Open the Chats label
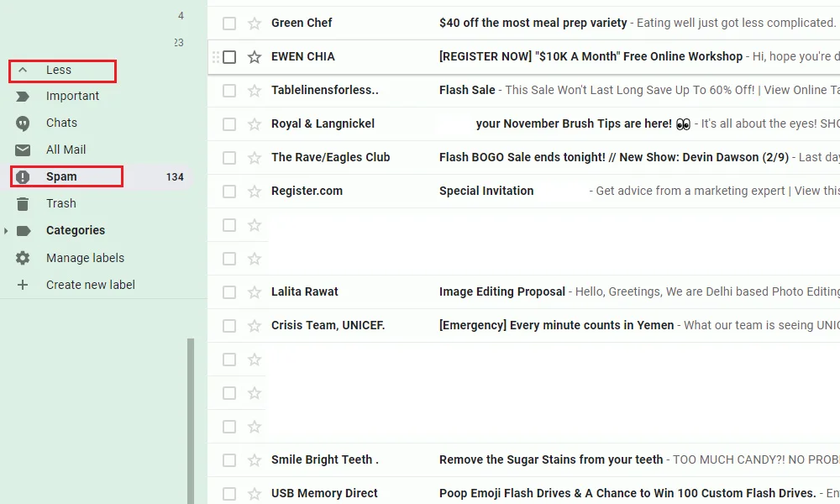This screenshot has width=840, height=504. pyautogui.click(x=61, y=123)
